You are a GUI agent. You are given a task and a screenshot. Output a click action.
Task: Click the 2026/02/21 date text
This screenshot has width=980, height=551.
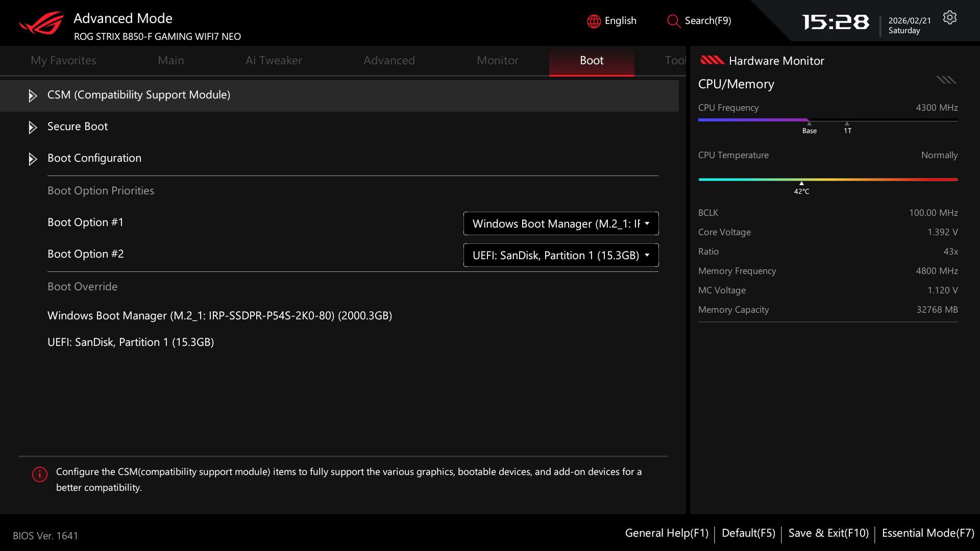[910, 21]
